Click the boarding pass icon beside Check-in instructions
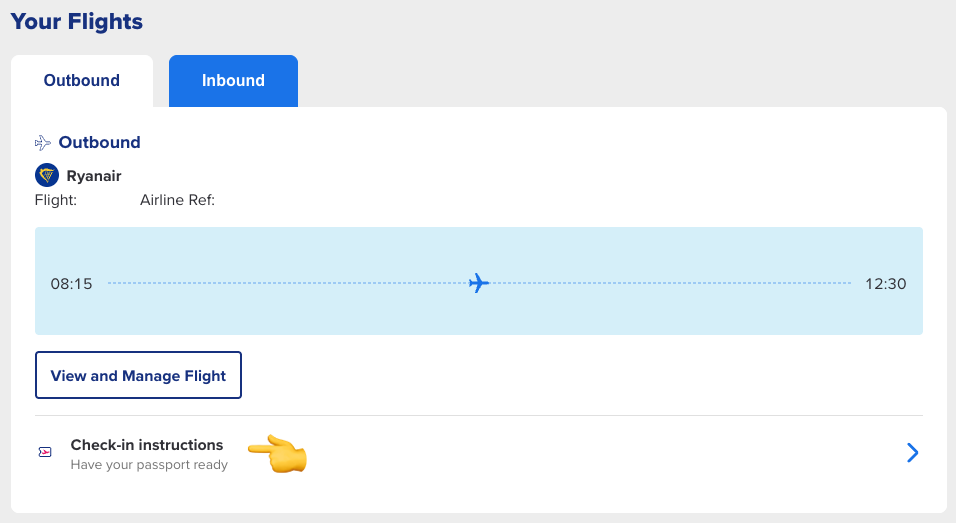 click(45, 454)
